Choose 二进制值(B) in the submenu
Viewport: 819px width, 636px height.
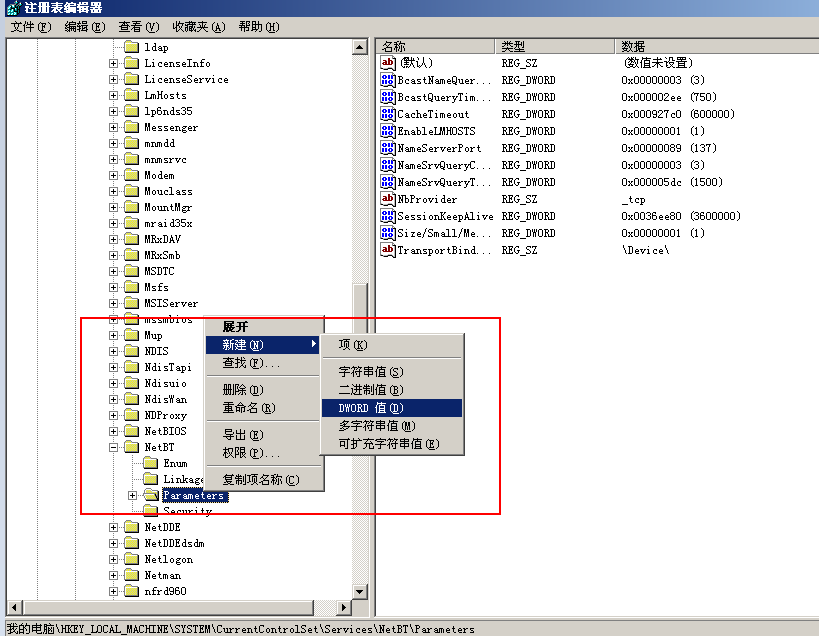click(392, 390)
